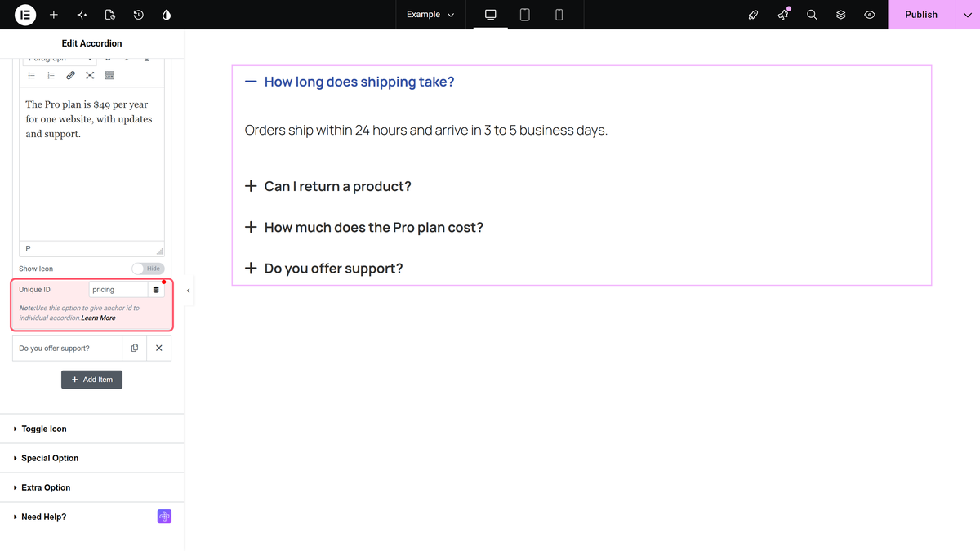Insert a bulleted list in the editor

click(32, 75)
